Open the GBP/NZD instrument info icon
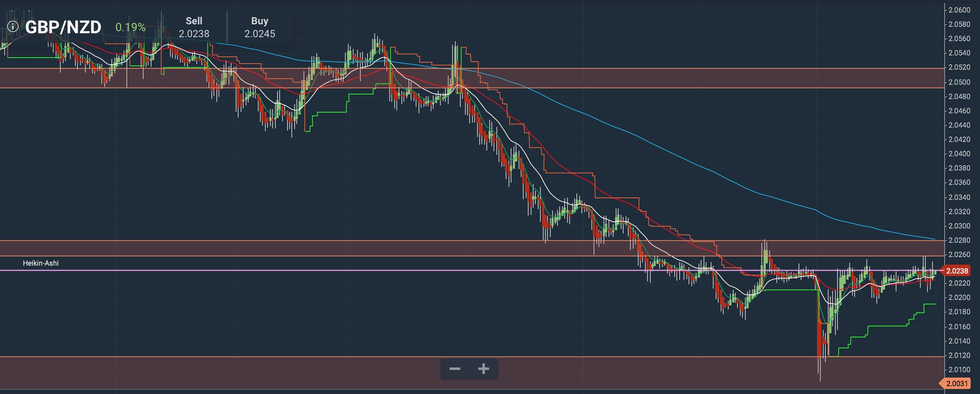 point(12,26)
